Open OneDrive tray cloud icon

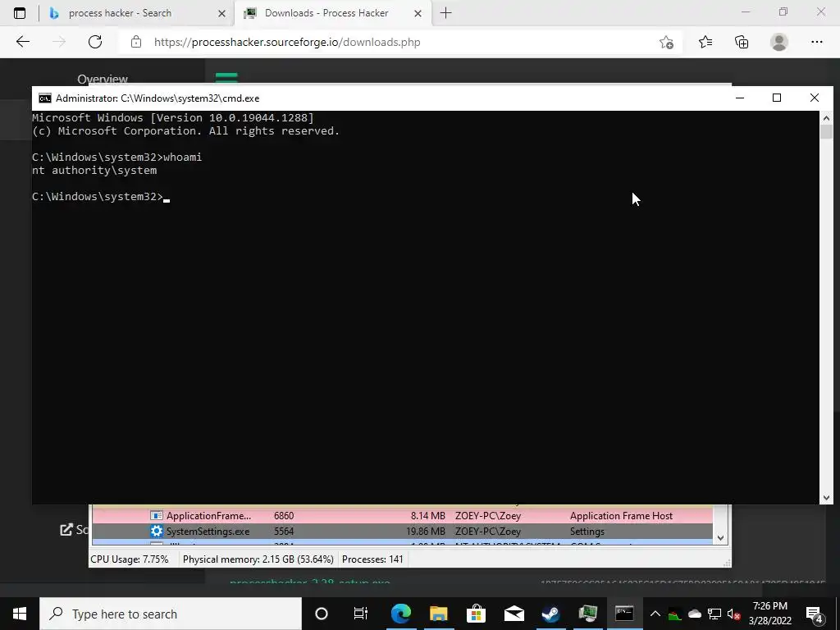(694, 614)
